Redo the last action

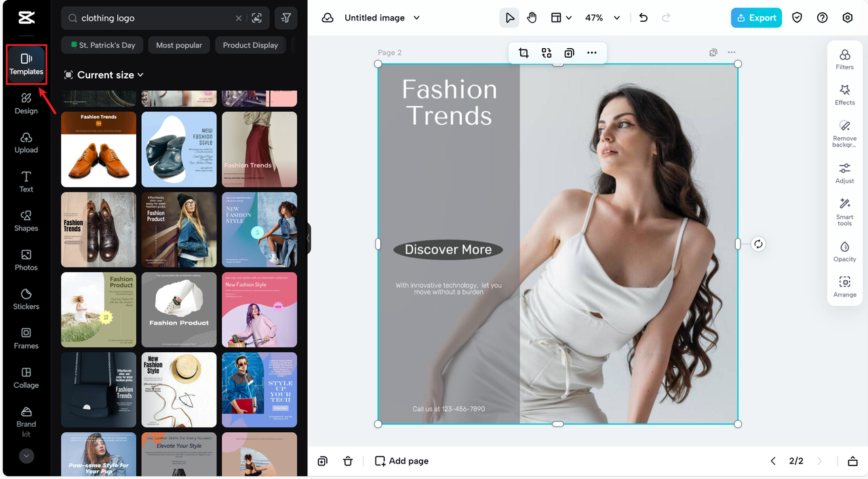[x=666, y=18]
